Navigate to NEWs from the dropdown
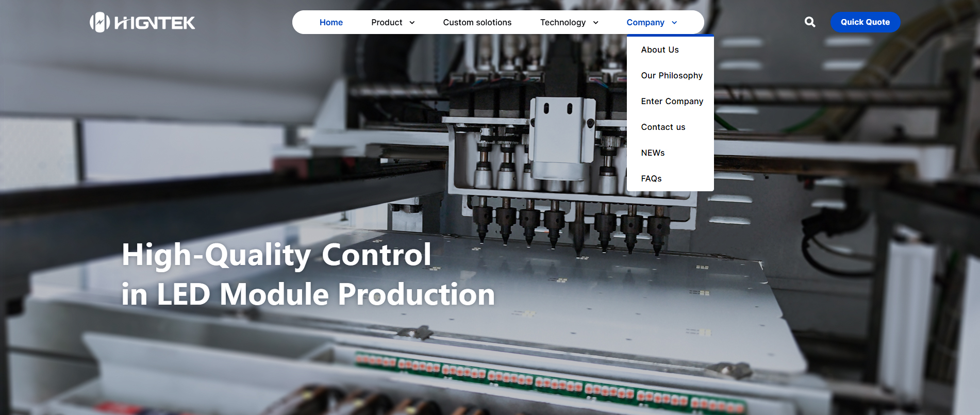The width and height of the screenshot is (980, 415). pyautogui.click(x=653, y=153)
